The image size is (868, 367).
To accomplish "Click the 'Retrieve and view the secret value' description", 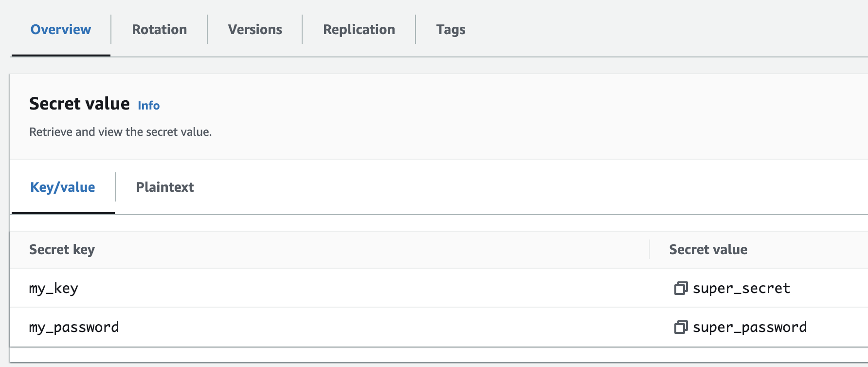I will 121,132.
